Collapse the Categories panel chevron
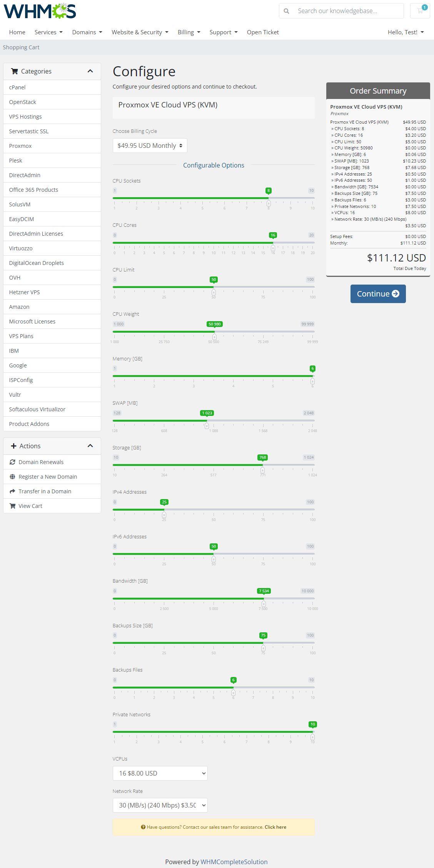The height and width of the screenshot is (868, 434). [x=90, y=71]
